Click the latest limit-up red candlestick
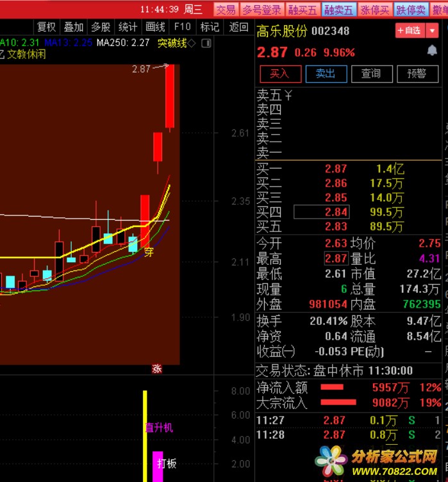Screen dimensions: 448x482 click(170, 96)
